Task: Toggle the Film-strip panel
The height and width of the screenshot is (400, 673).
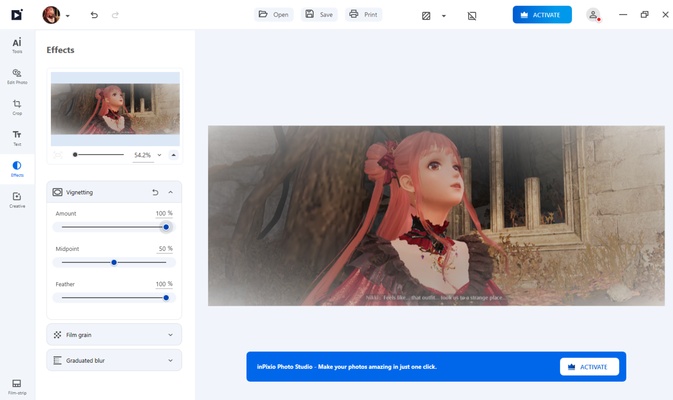Action: point(17,386)
